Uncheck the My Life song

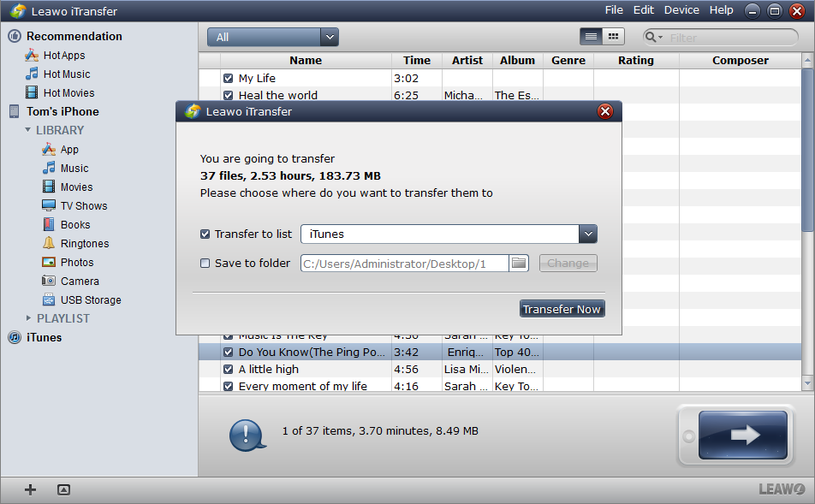click(x=228, y=78)
